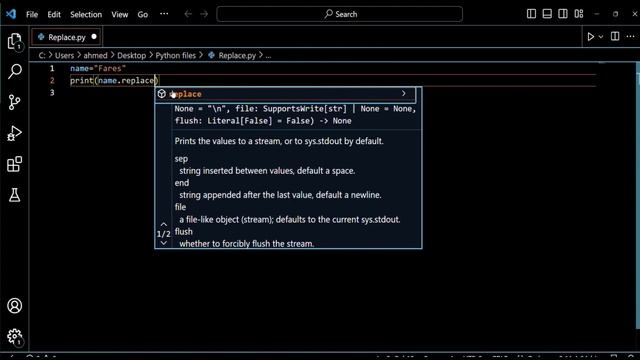Toggle the primary side bar layout

point(531,14)
